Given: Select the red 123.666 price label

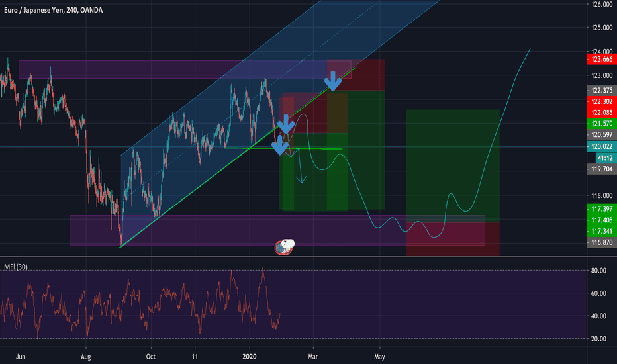Looking at the screenshot, I should click(x=602, y=60).
